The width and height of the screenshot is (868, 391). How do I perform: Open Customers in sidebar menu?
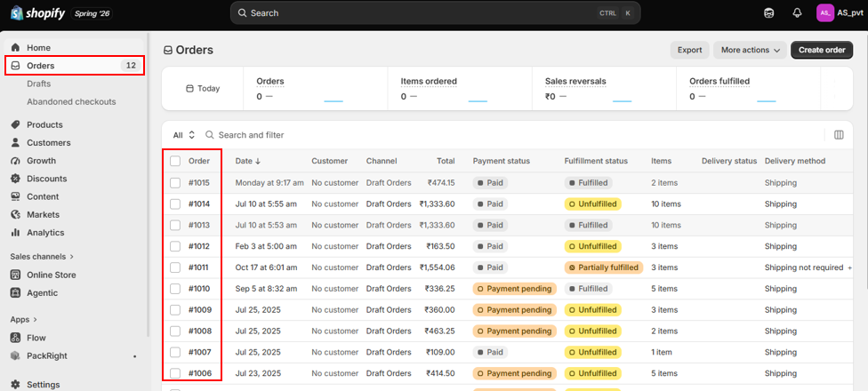click(x=49, y=143)
